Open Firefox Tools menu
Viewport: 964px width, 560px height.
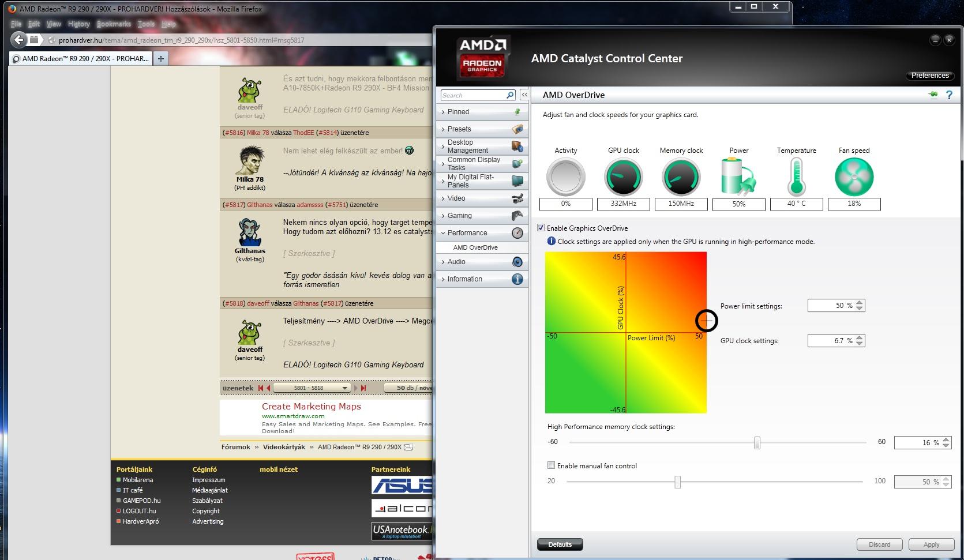click(146, 24)
